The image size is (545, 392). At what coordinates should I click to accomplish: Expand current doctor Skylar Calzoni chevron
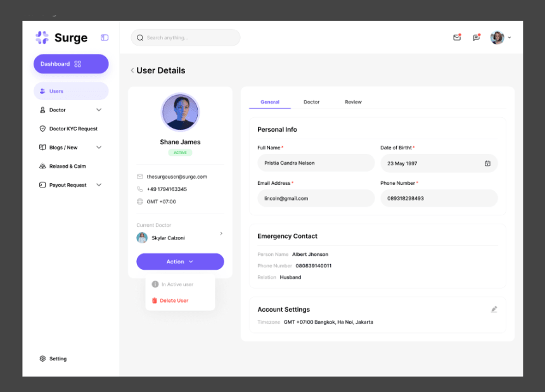click(221, 234)
